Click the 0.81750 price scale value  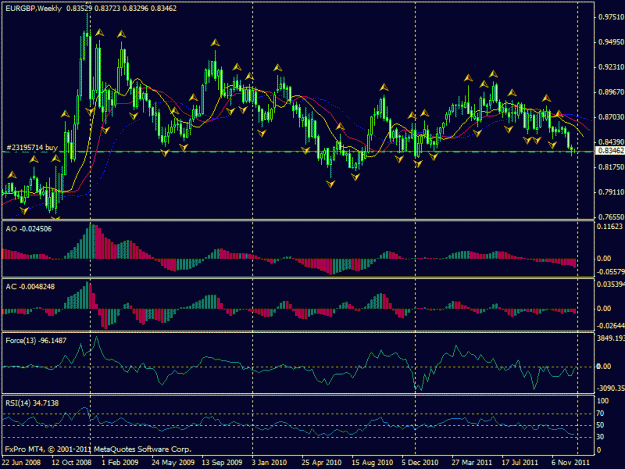(x=611, y=167)
